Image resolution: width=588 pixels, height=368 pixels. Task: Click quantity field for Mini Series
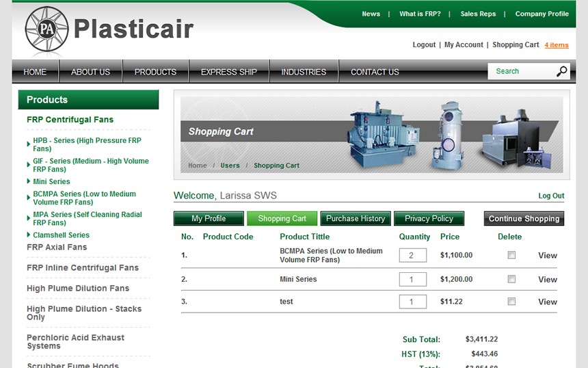(x=412, y=280)
